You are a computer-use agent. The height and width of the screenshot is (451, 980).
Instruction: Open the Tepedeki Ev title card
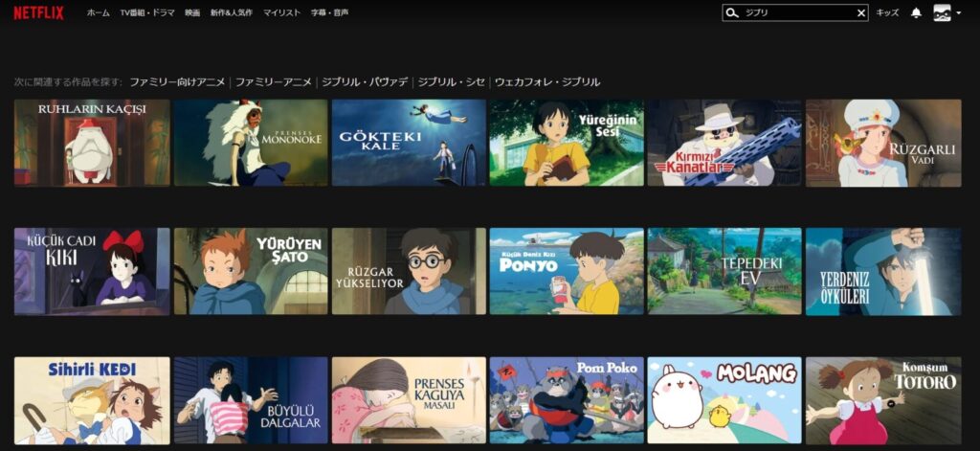pyautogui.click(x=724, y=272)
